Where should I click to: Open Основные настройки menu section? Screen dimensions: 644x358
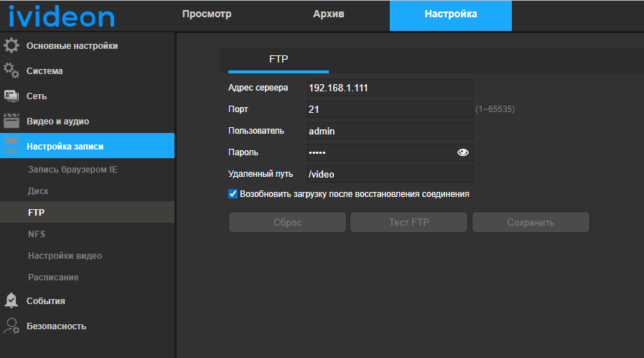87,45
